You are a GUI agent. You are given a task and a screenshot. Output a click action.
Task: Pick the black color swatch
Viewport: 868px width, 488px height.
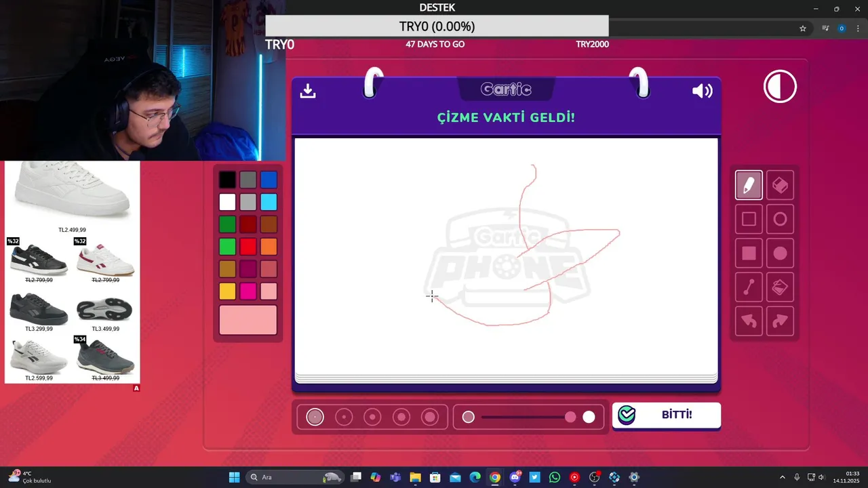click(x=227, y=180)
